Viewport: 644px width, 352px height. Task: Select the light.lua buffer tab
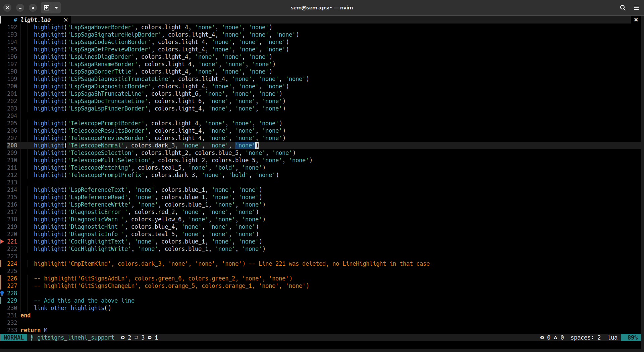click(x=36, y=20)
